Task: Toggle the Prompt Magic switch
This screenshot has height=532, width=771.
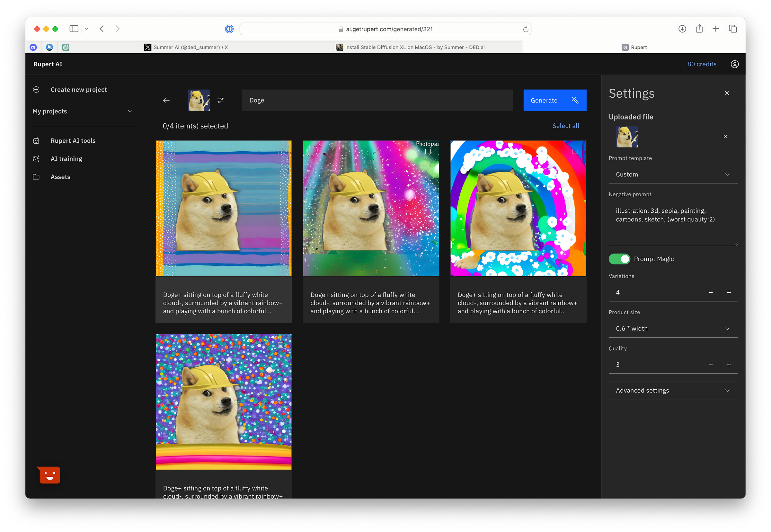Action: pos(619,259)
